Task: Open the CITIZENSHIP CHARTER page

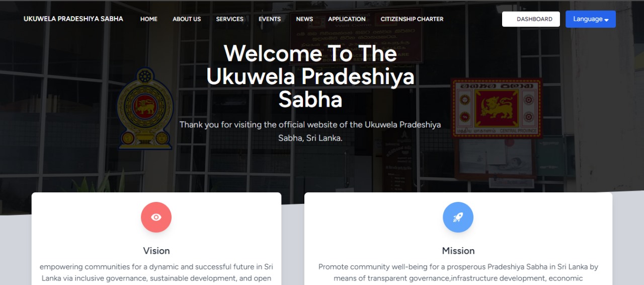Action: [x=412, y=19]
